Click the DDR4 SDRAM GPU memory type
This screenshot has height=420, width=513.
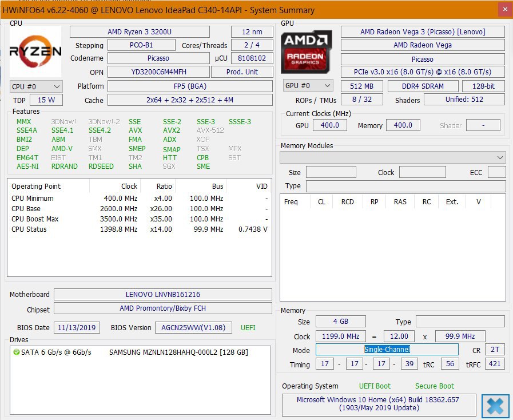[423, 86]
